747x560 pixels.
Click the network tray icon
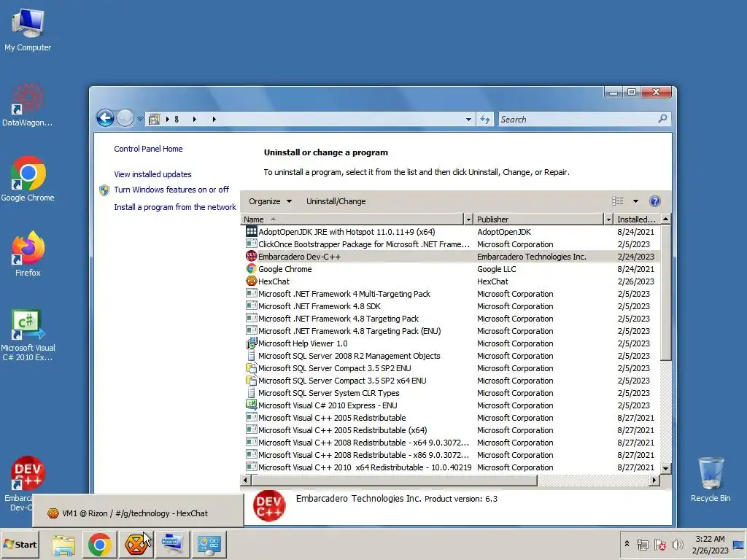point(643,544)
